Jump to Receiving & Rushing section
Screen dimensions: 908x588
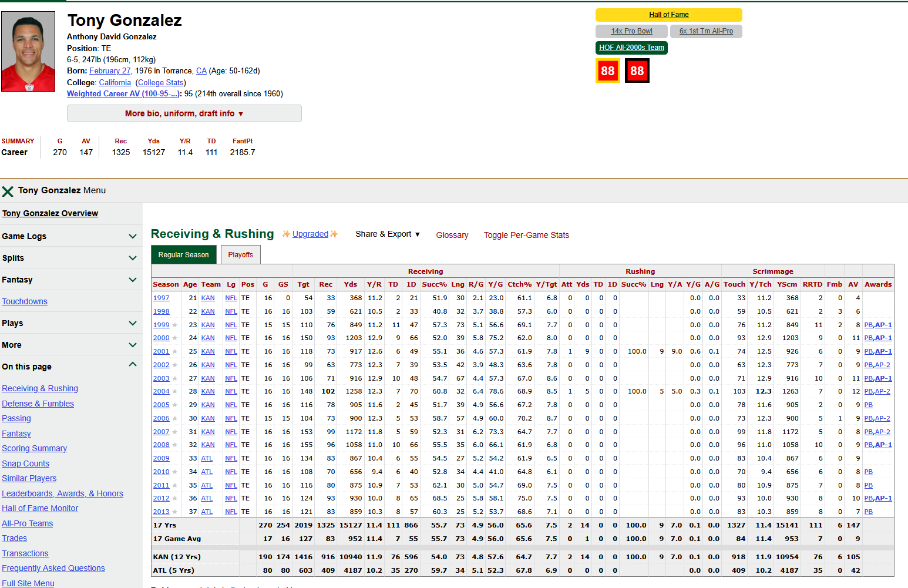click(40, 388)
